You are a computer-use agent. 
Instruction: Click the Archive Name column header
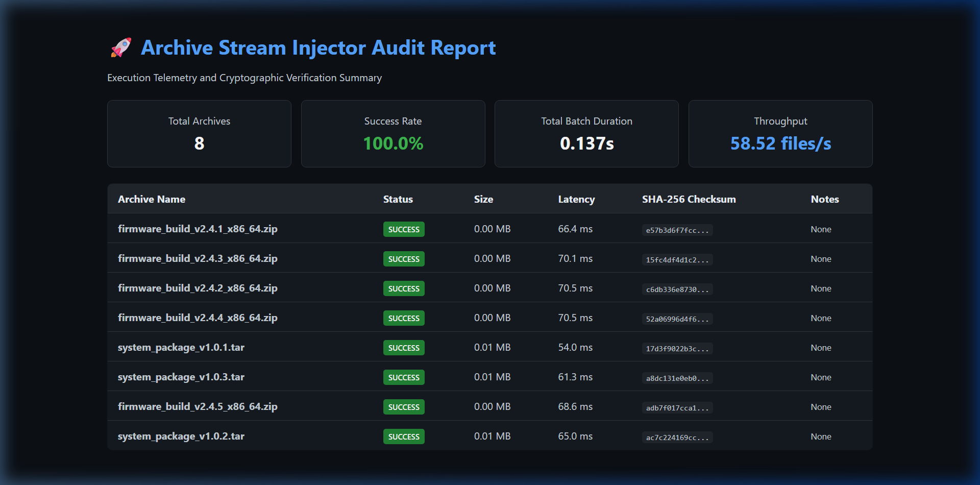(152, 199)
